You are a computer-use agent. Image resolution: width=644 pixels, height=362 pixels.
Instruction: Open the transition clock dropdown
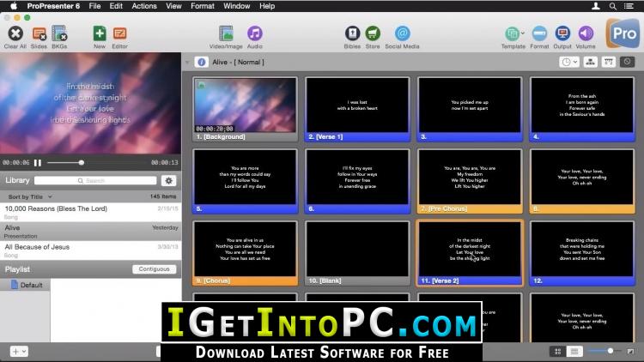pos(569,62)
